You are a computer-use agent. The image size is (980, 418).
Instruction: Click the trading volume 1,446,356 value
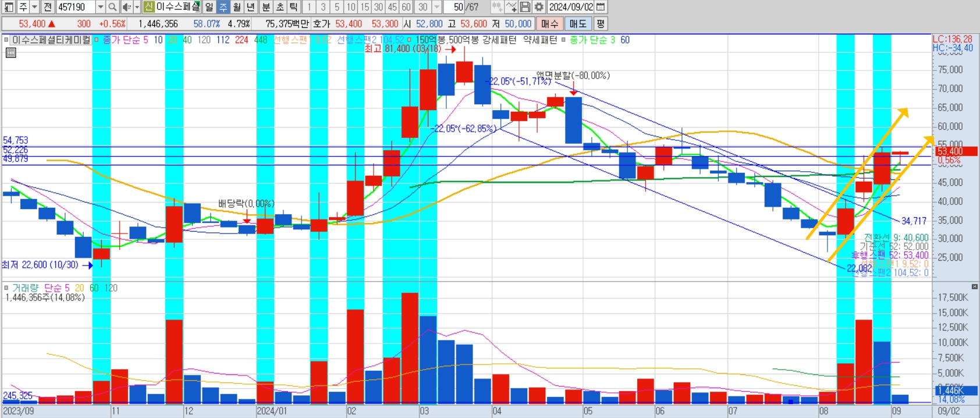tap(158, 24)
